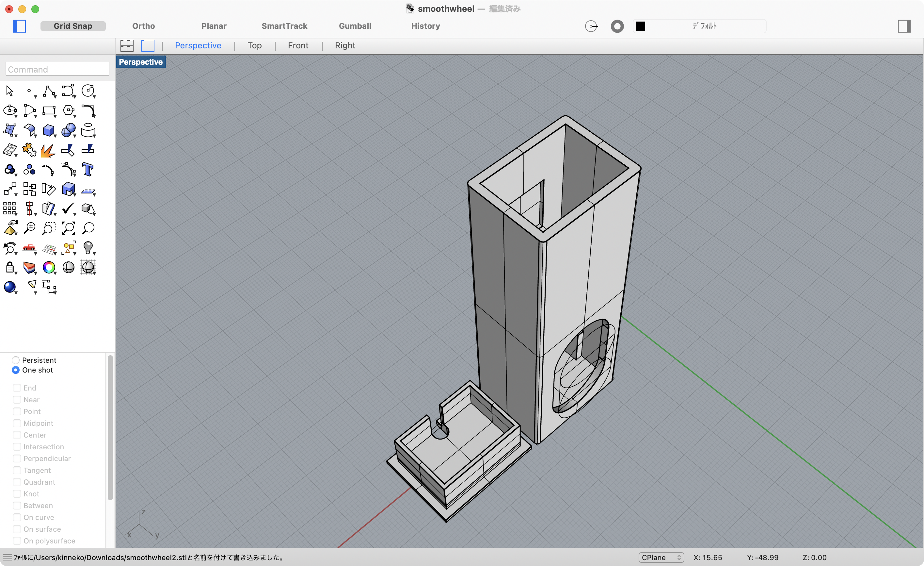Select the Persistent radio button

click(15, 360)
